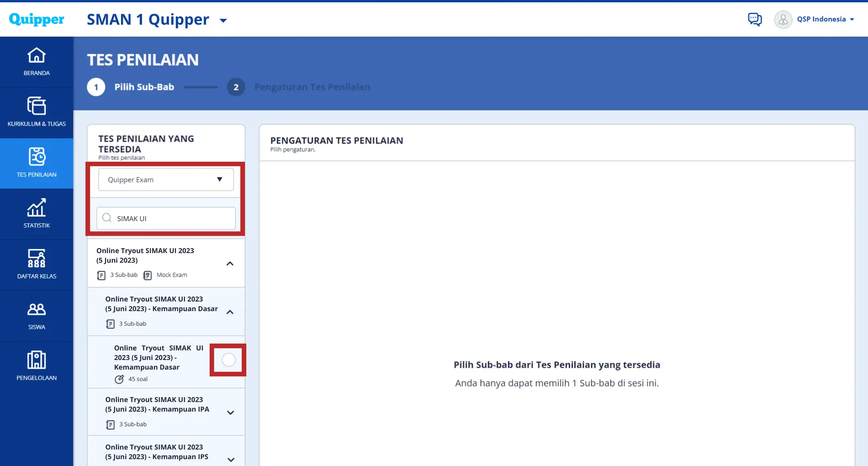Click QSP Indonesia username

tap(821, 19)
